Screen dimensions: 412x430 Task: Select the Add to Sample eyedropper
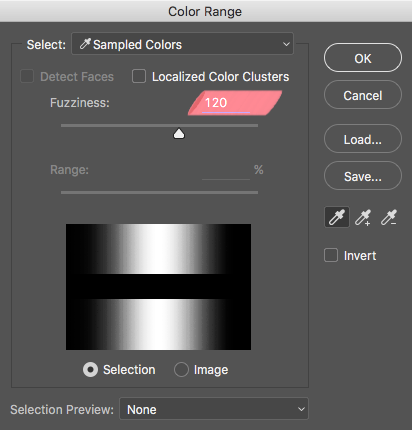pyautogui.click(x=363, y=217)
